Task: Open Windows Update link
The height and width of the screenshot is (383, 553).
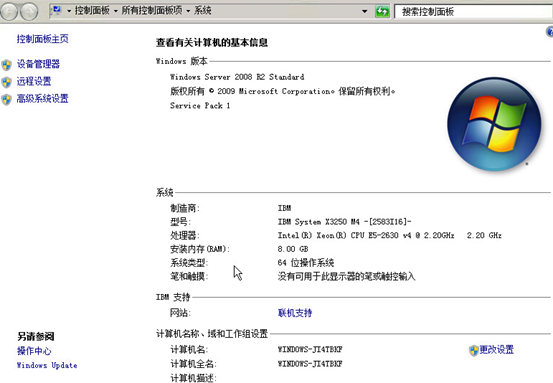Action: (47, 365)
